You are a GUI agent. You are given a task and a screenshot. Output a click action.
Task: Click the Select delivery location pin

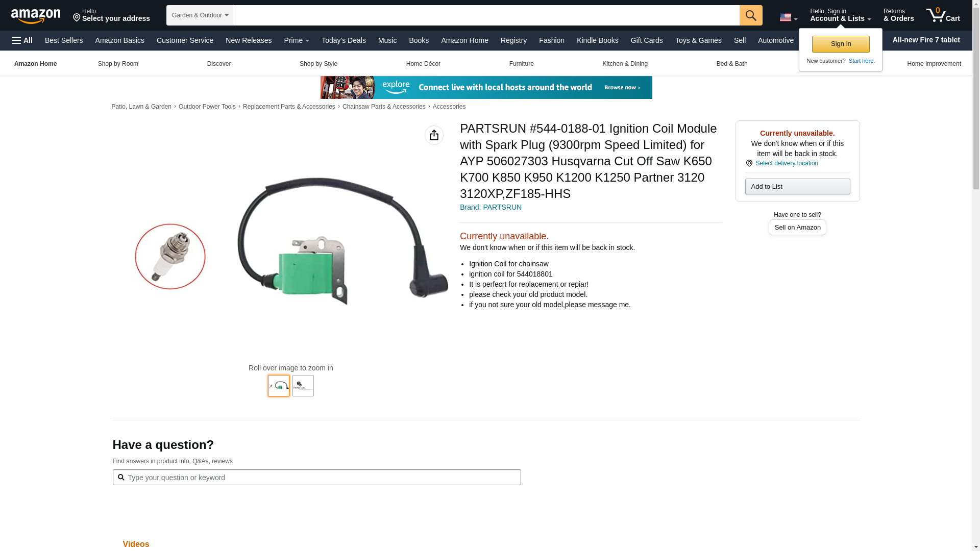point(749,163)
